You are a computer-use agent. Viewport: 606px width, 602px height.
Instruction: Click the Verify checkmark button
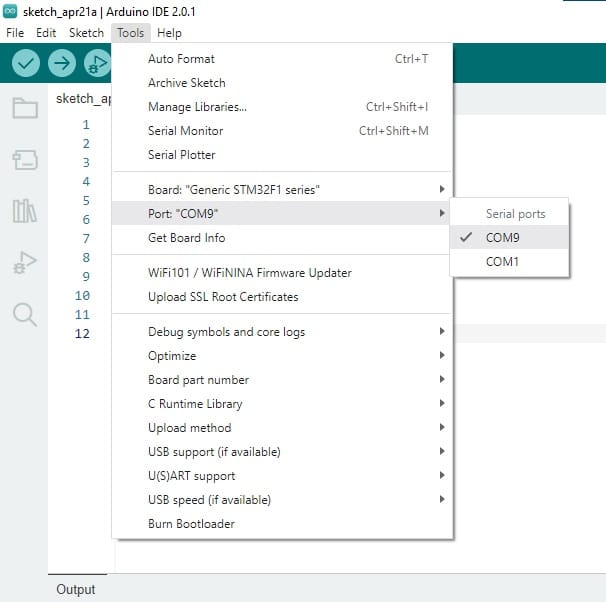[x=26, y=63]
